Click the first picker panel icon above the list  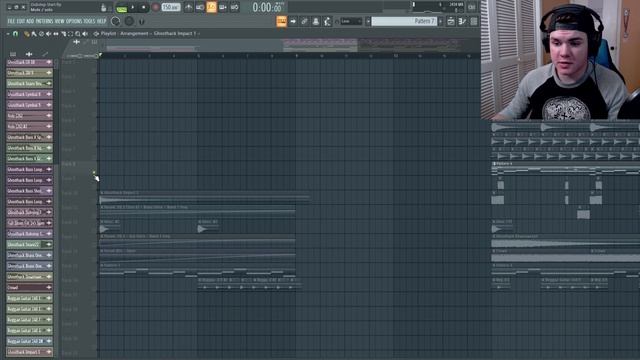(13, 54)
